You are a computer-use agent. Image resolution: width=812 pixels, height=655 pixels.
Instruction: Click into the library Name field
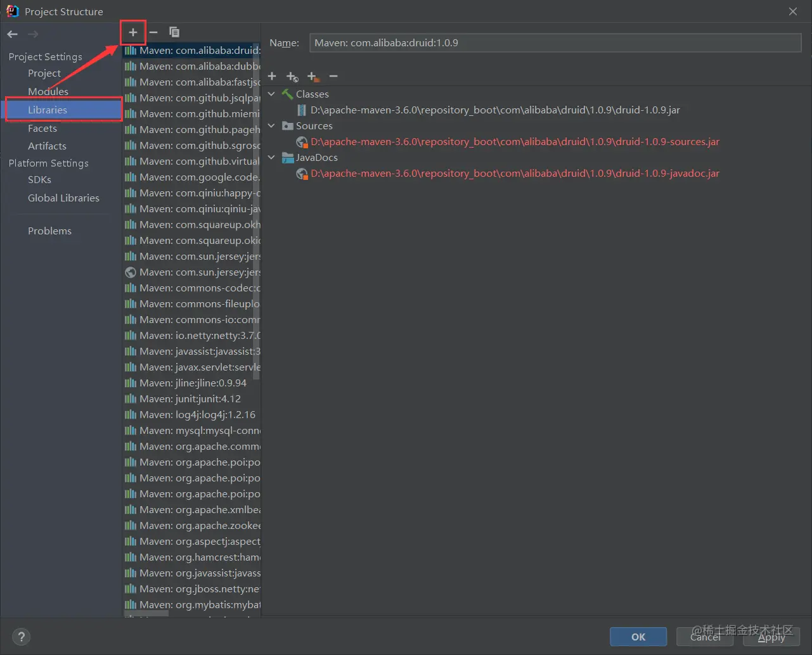[x=555, y=43]
